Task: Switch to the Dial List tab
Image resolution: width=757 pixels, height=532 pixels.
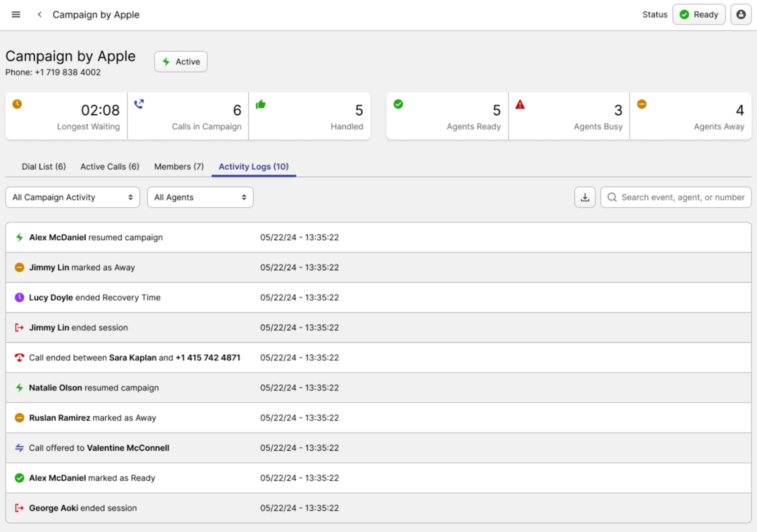Action: click(x=44, y=167)
